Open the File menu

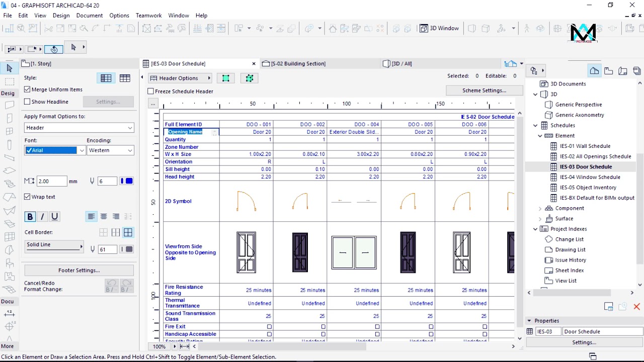8,16
